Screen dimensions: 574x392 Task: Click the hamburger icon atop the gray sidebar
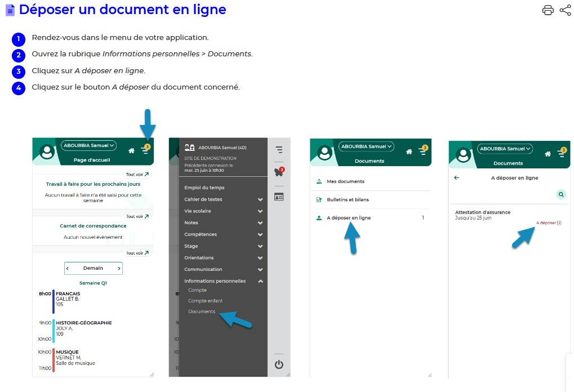coord(279,150)
